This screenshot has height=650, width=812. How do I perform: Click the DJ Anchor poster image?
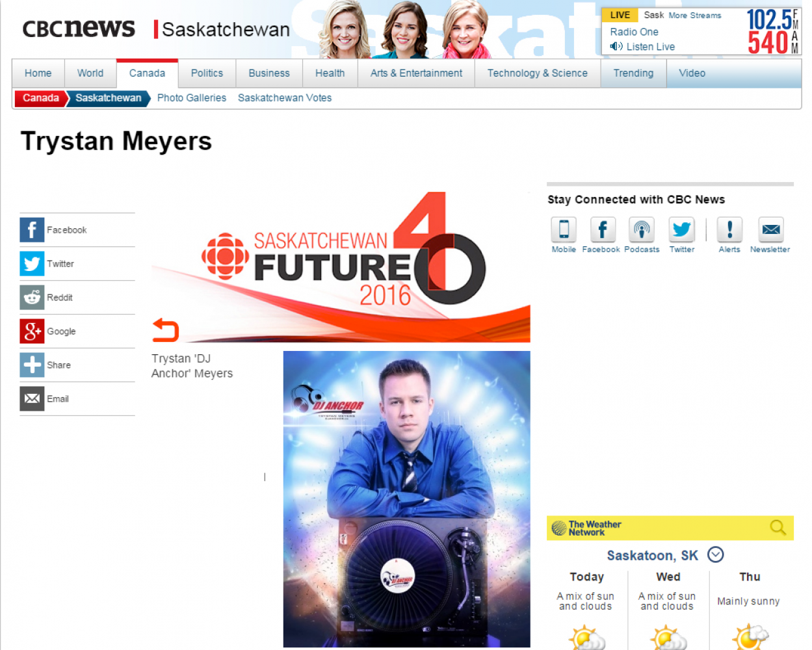(x=406, y=499)
